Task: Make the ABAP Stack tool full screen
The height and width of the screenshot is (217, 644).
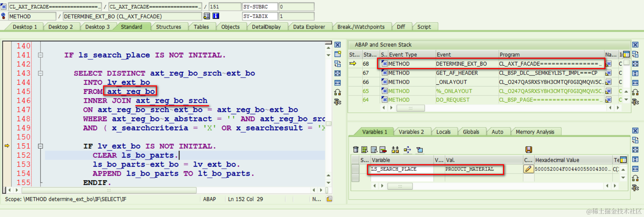Action: click(x=635, y=64)
